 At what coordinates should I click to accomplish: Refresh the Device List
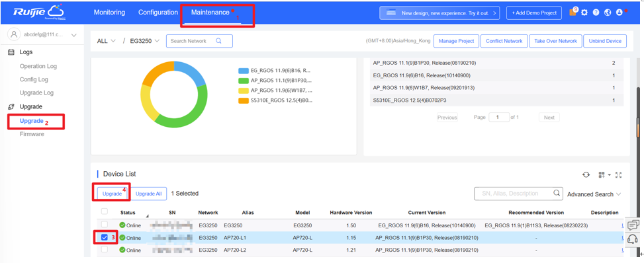point(586,175)
